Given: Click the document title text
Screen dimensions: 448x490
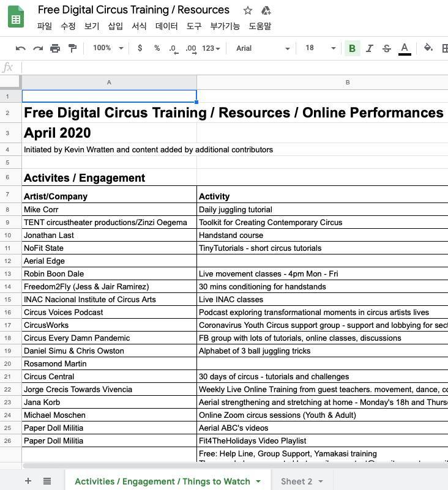Looking at the screenshot, I should click(x=133, y=10).
